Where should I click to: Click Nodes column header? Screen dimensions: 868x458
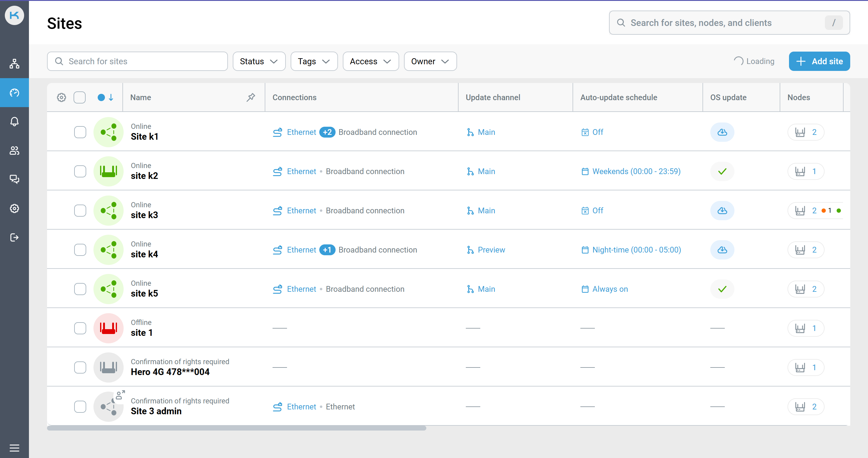(x=798, y=97)
